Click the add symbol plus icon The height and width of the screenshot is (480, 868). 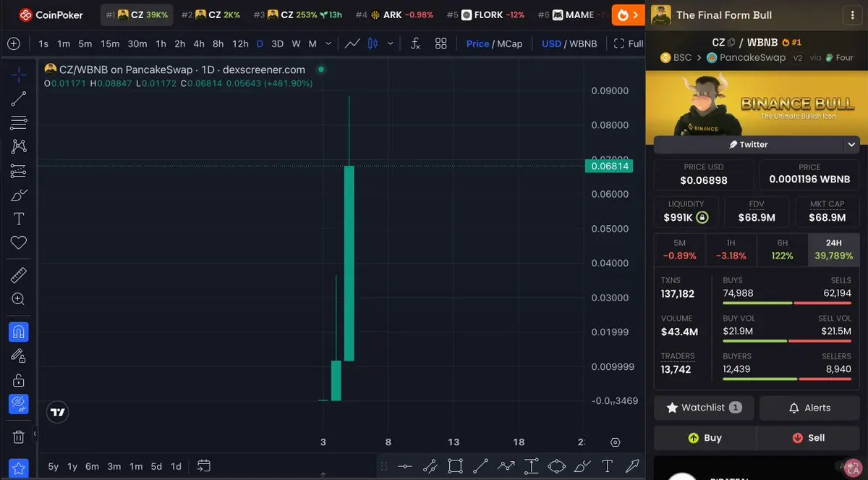[x=13, y=43]
